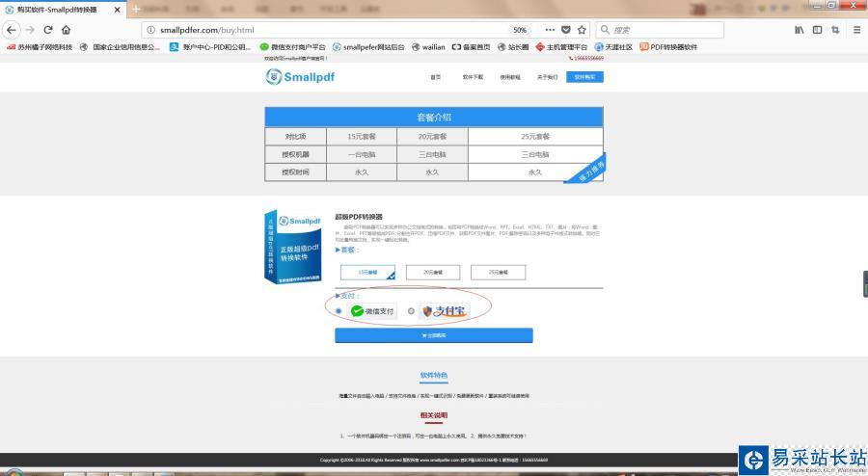Screen dimensions: 868x476
Task: Open the 微信支付商户平台 bookmark
Action: click(x=292, y=47)
